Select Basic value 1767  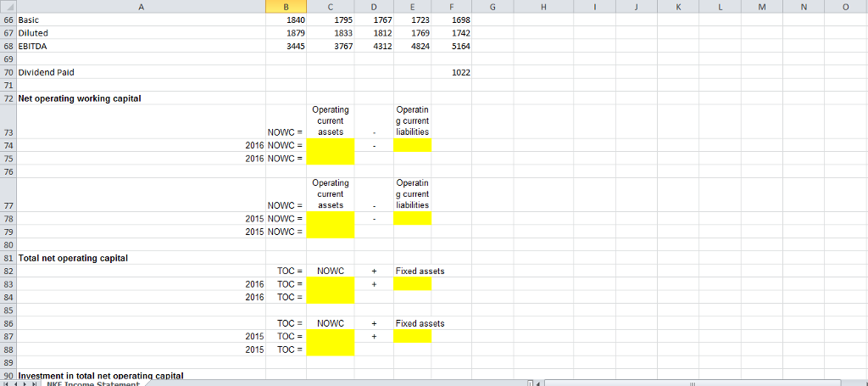(x=374, y=20)
